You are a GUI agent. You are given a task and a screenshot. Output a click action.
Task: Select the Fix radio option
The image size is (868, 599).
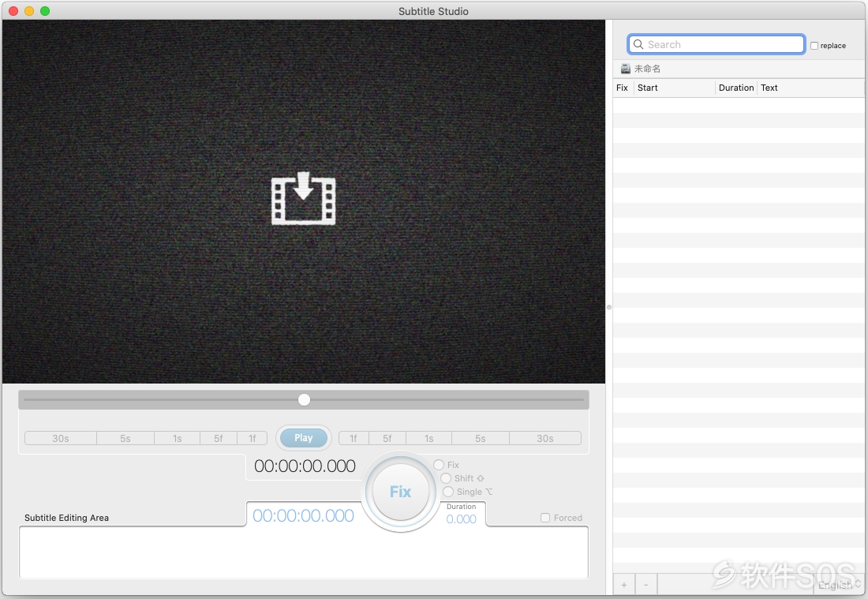tap(439, 465)
